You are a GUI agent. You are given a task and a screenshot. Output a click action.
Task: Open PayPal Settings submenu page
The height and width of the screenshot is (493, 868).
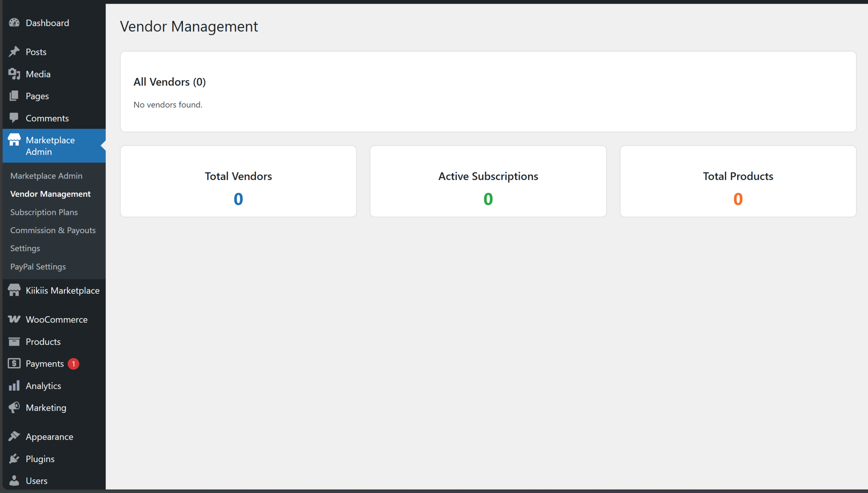pos(38,266)
